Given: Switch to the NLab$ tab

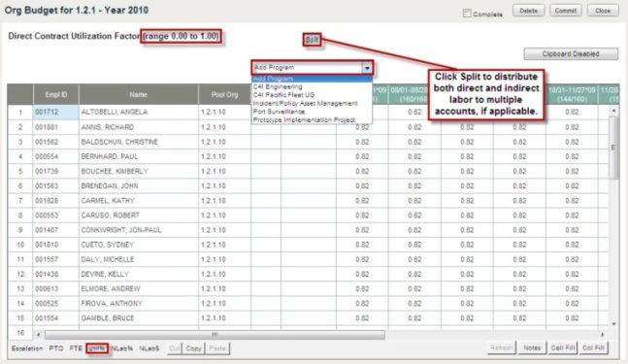Looking at the screenshot, I should (149, 348).
